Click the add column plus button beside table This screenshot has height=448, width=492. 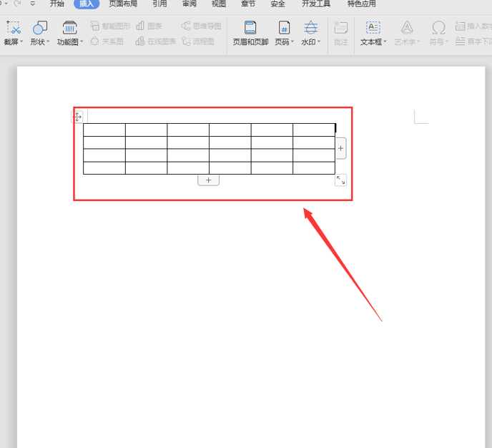point(341,148)
